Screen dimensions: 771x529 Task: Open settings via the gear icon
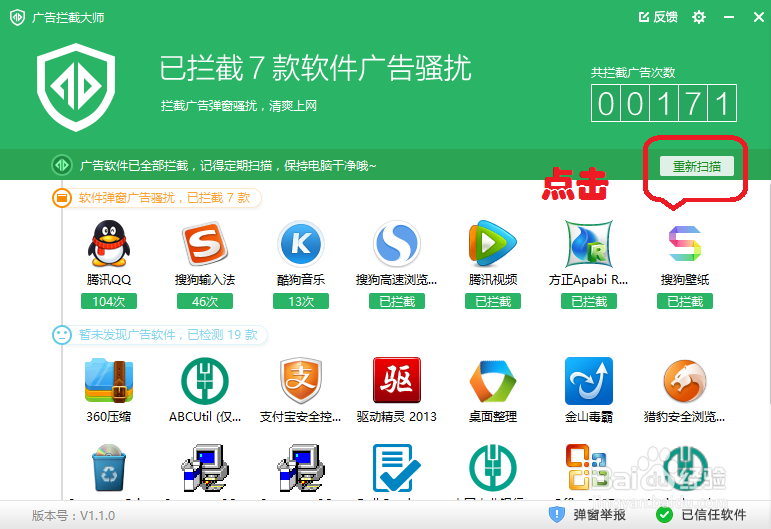[x=699, y=17]
